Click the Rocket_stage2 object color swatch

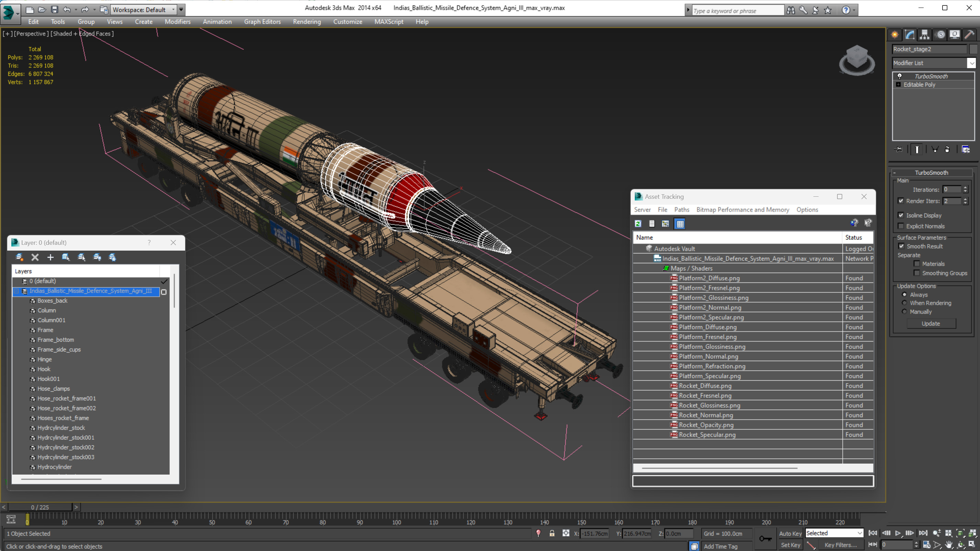(x=973, y=49)
